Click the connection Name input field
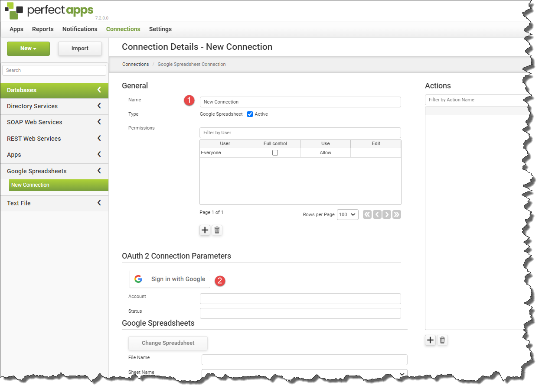 tap(300, 102)
